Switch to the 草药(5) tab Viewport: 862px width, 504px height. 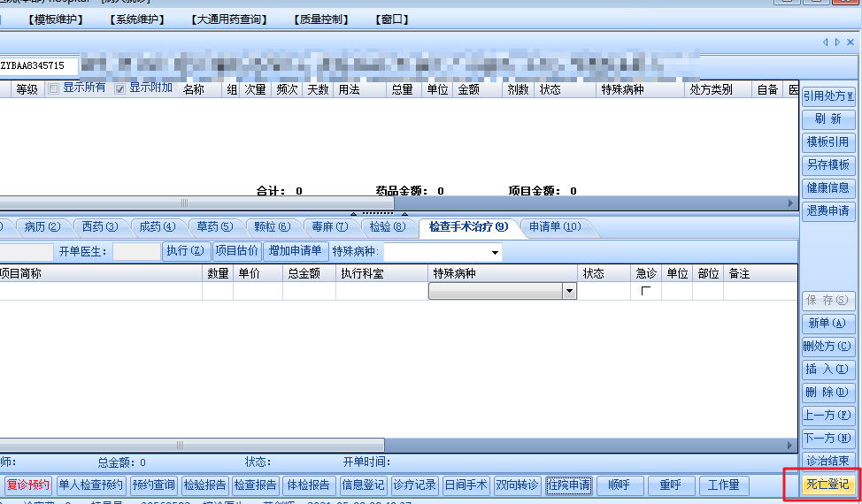click(x=214, y=226)
